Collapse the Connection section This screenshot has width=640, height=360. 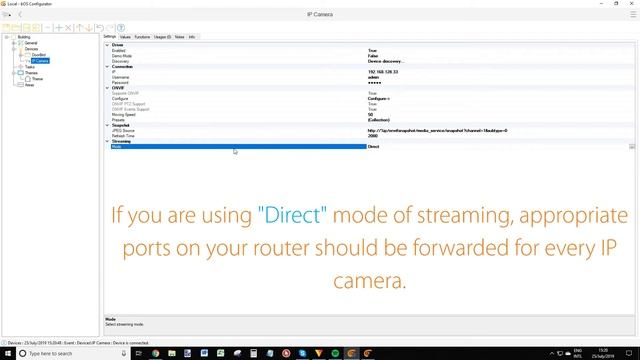coord(107,67)
